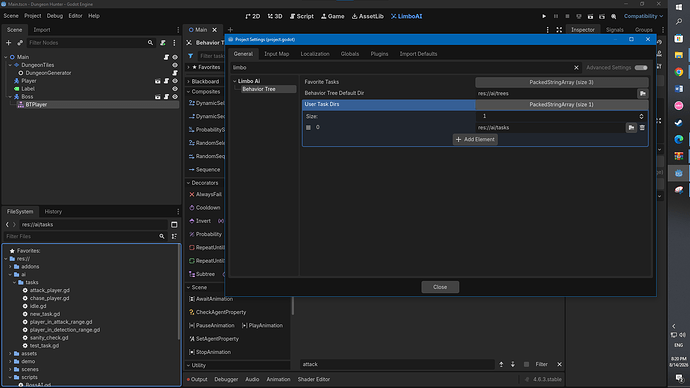Select attack_player.gd file
Screen dimensions: 690x388
50,290
